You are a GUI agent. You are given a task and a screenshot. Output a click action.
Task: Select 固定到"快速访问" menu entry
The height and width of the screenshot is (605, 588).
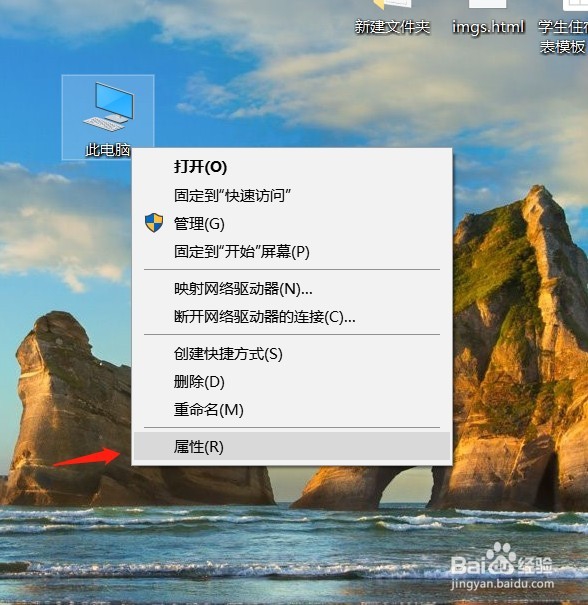292,195
